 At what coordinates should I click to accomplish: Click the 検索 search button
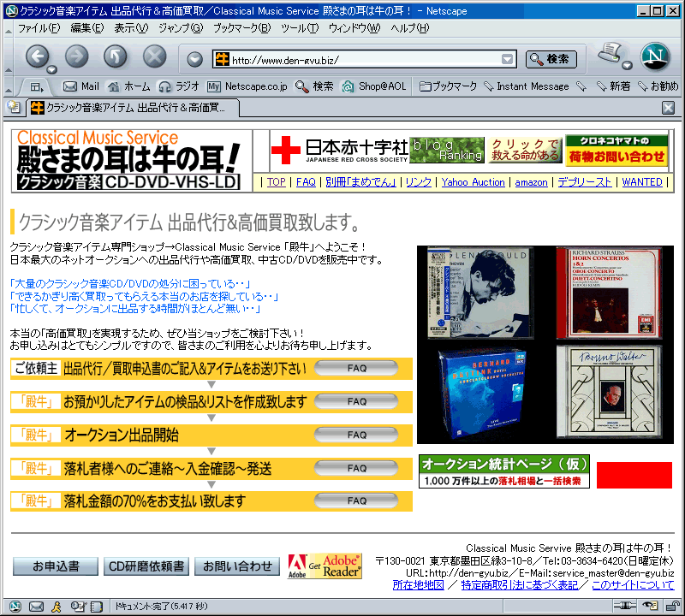(551, 59)
